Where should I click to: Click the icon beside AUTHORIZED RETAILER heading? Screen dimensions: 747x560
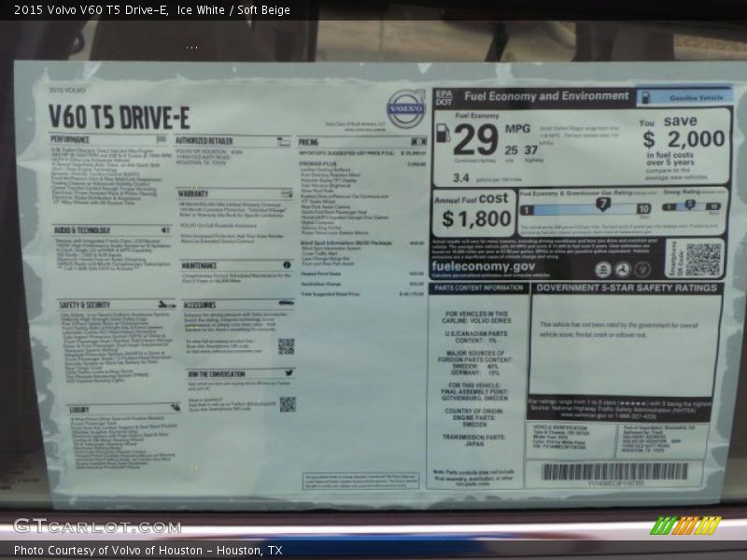pos(284,142)
